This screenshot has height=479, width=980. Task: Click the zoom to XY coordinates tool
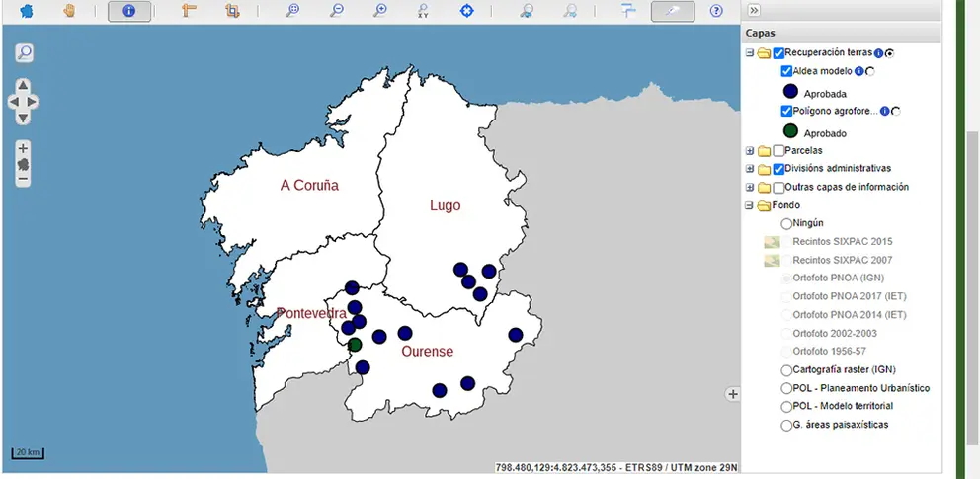423,11
